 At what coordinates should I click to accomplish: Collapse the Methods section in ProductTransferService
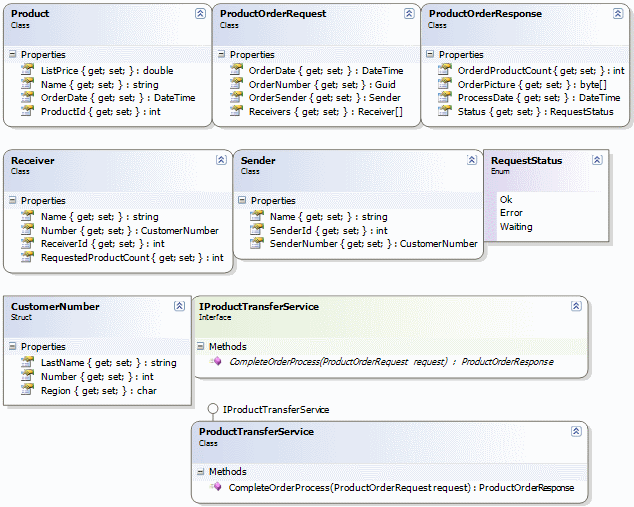point(201,472)
